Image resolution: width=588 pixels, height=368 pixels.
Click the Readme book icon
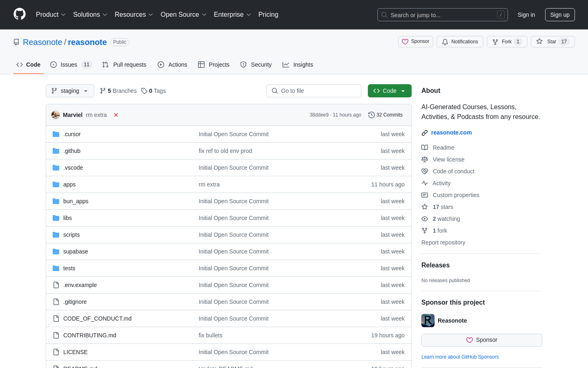pyautogui.click(x=425, y=148)
